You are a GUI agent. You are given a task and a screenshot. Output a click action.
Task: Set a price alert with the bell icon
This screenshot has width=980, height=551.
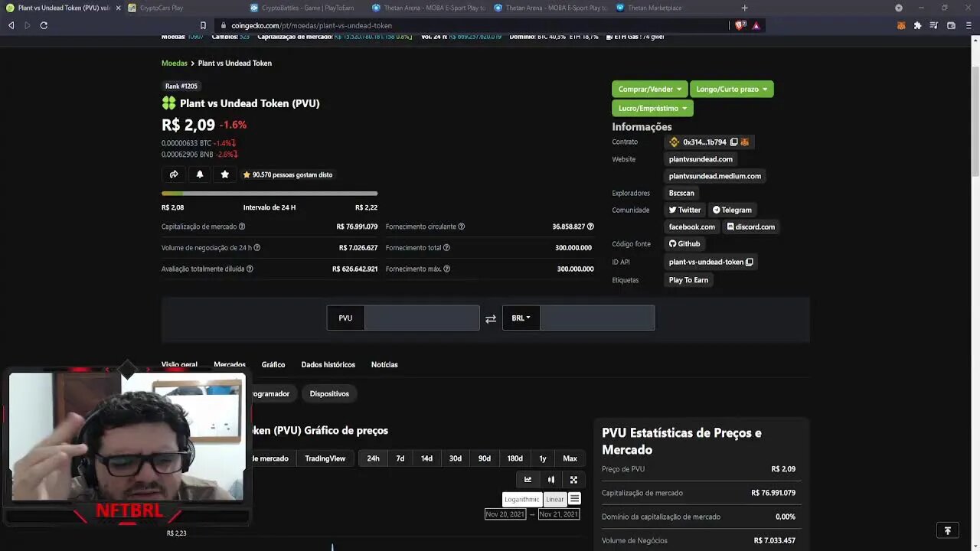(x=200, y=174)
